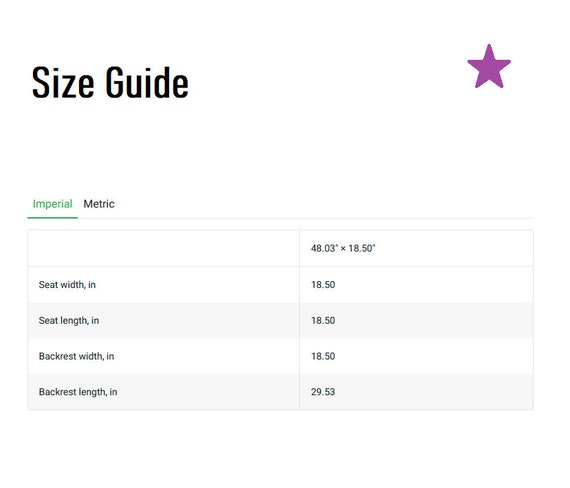Image resolution: width=570 pixels, height=488 pixels.
Task: Click the purple star icon
Action: (x=489, y=67)
